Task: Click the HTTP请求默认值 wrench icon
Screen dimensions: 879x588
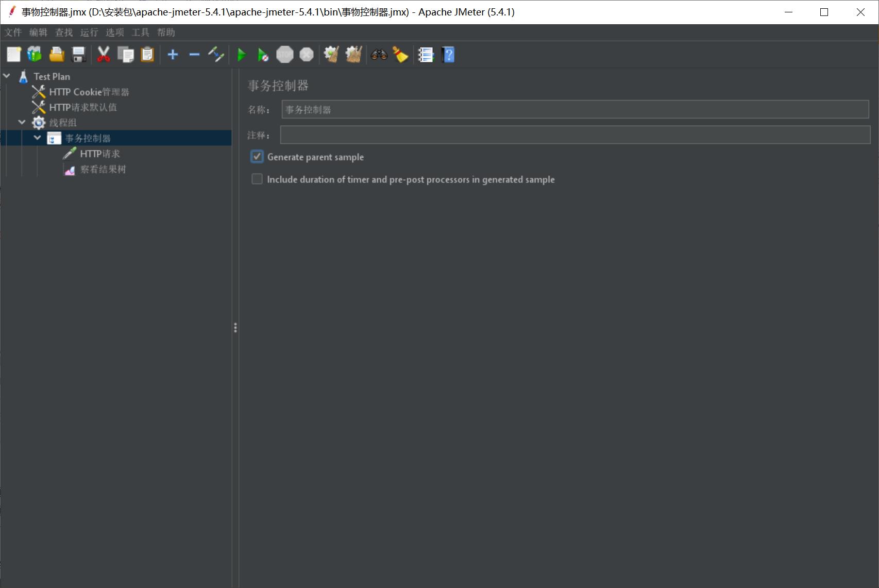Action: pos(39,107)
